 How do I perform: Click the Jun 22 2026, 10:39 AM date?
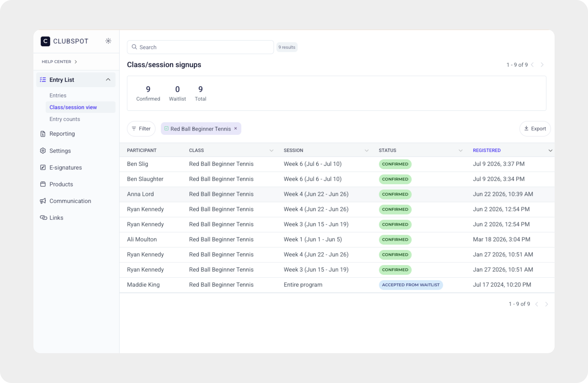(503, 194)
